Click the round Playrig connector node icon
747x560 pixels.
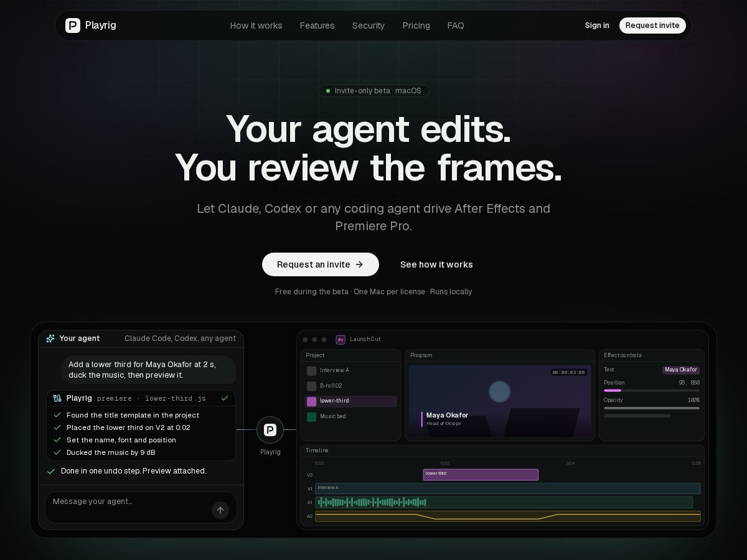point(270,430)
